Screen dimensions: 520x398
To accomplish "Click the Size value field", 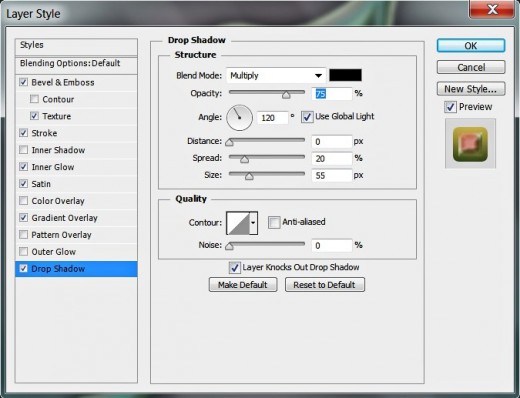I will click(332, 175).
